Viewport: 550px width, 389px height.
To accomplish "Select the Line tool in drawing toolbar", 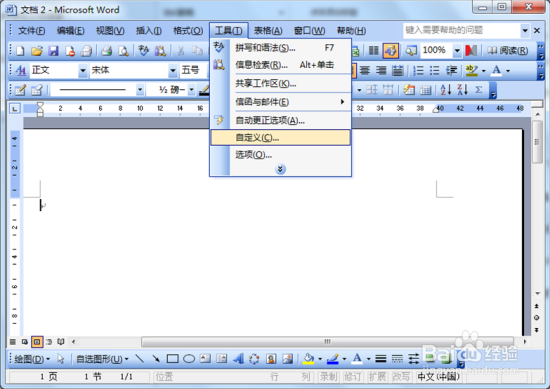I will (140, 358).
